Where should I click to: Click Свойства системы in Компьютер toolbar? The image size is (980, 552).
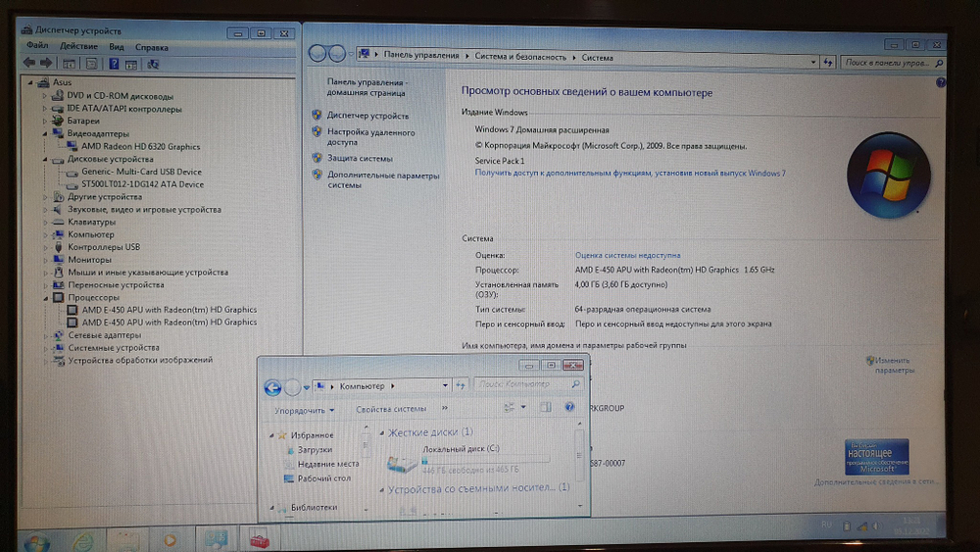point(391,409)
